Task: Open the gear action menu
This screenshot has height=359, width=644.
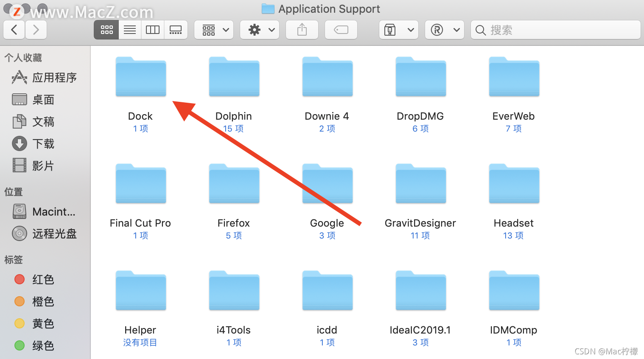Action: pyautogui.click(x=260, y=30)
